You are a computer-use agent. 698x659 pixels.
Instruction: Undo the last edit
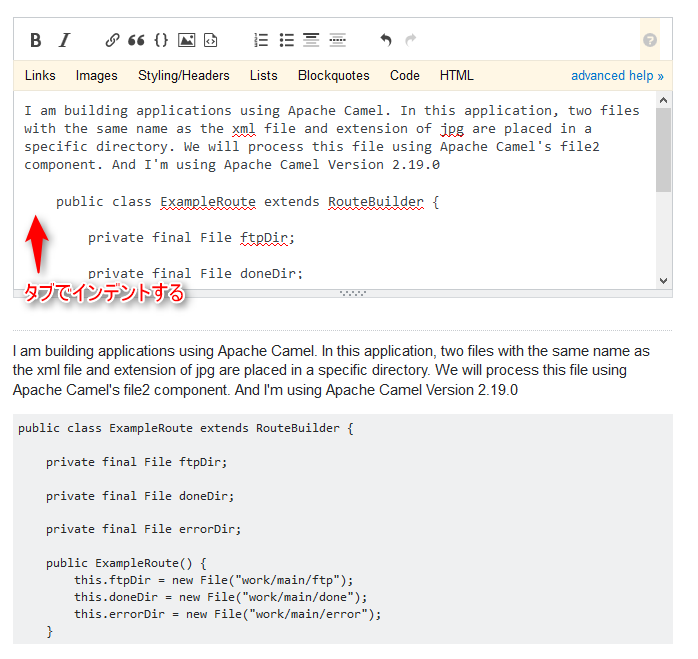[x=386, y=40]
